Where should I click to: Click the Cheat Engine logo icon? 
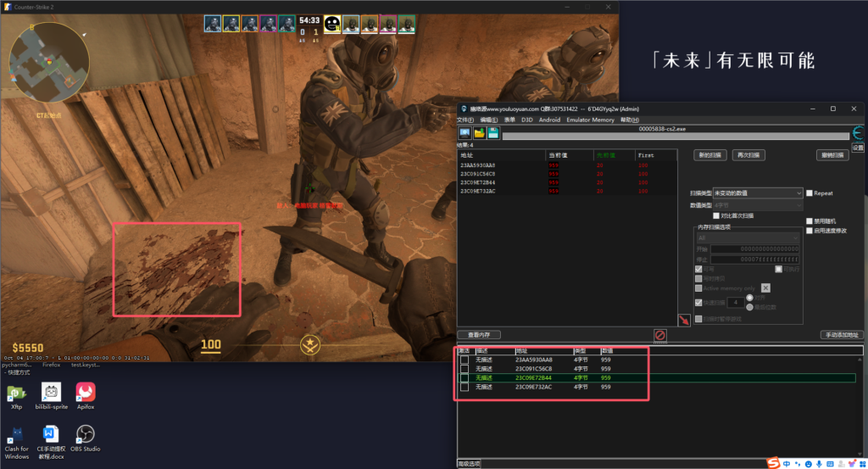(858, 133)
